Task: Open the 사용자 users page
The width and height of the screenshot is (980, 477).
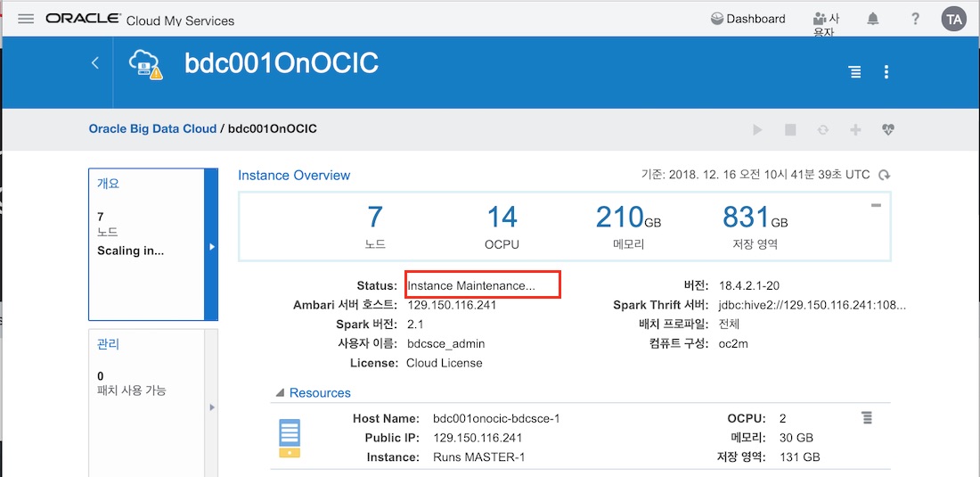Action: point(826,24)
